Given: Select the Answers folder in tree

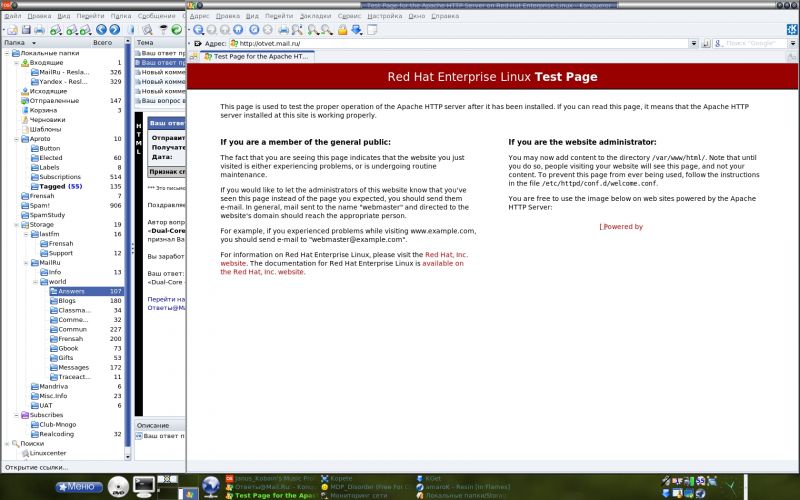Looking at the screenshot, I should point(71,291).
